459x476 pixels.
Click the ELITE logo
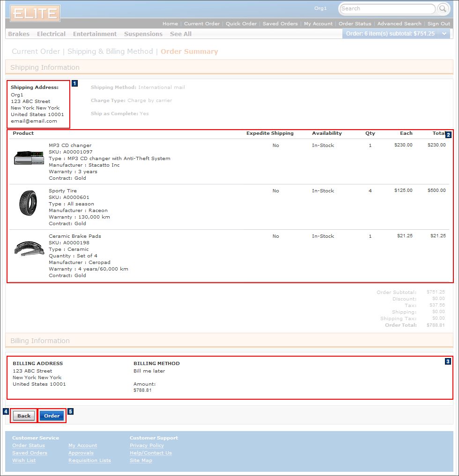click(x=35, y=14)
